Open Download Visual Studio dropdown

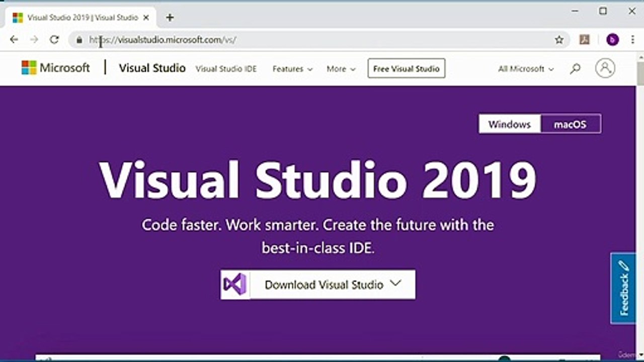tap(318, 285)
